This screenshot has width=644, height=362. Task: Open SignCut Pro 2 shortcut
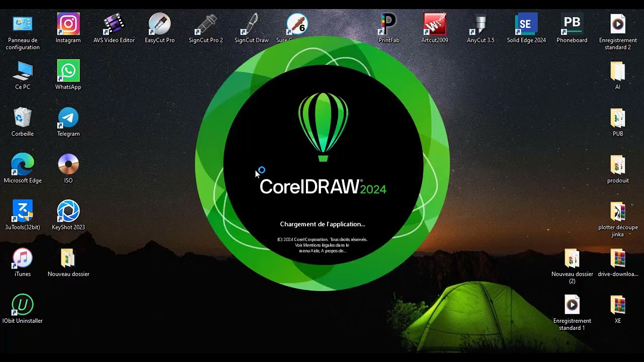(x=206, y=28)
